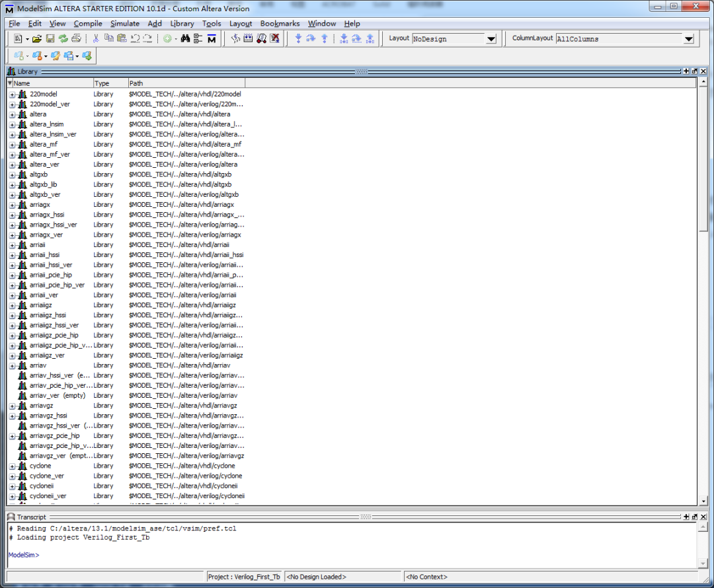Click the Paste clipboard icon
This screenshot has height=588, width=714.
122,39
